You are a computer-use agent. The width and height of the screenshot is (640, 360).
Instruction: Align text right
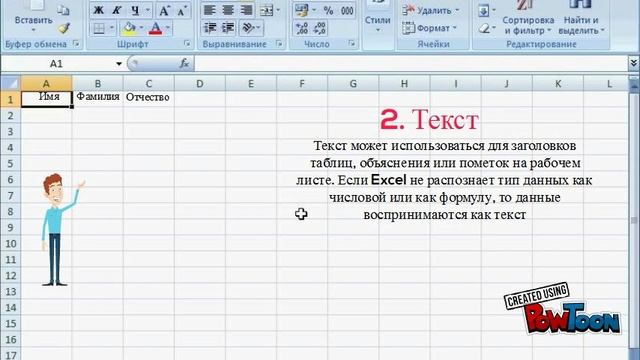click(246, 10)
